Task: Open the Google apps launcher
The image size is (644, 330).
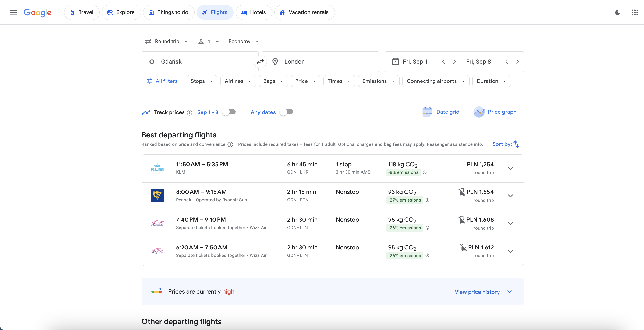Action: pyautogui.click(x=635, y=12)
